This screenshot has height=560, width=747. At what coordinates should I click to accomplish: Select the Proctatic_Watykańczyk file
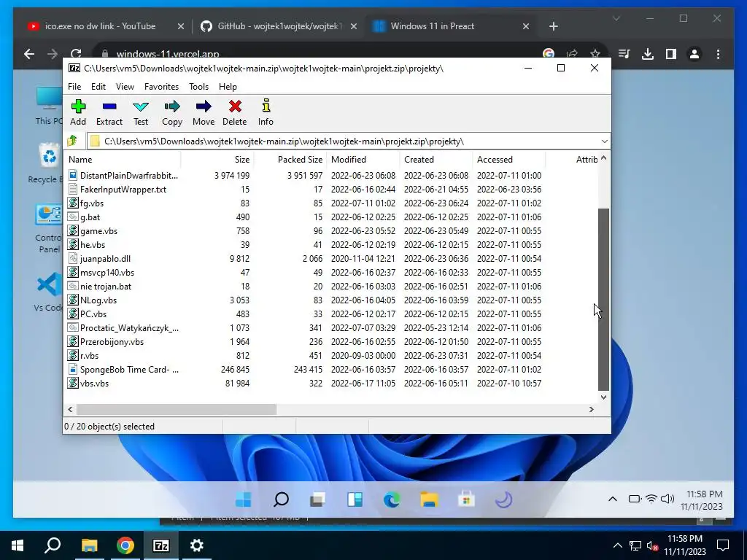pyautogui.click(x=330, y=327)
